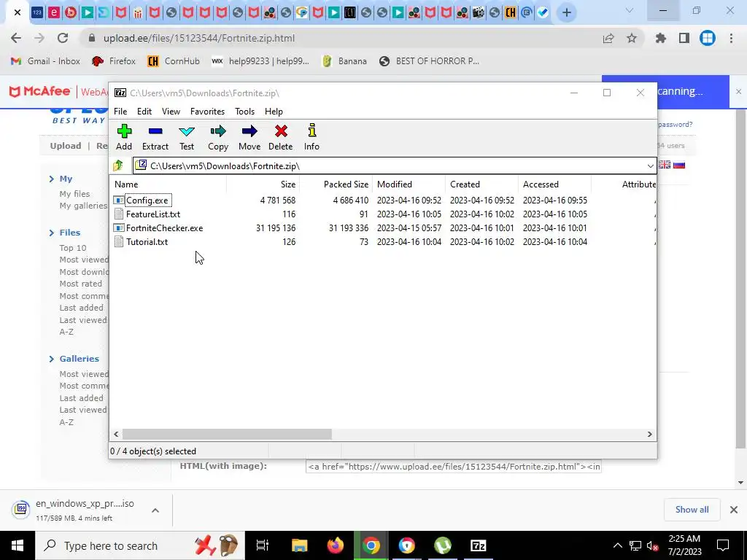Screen dimensions: 747x560
Task: Click the scroll left arrow in 7-Zip
Action: (116, 435)
